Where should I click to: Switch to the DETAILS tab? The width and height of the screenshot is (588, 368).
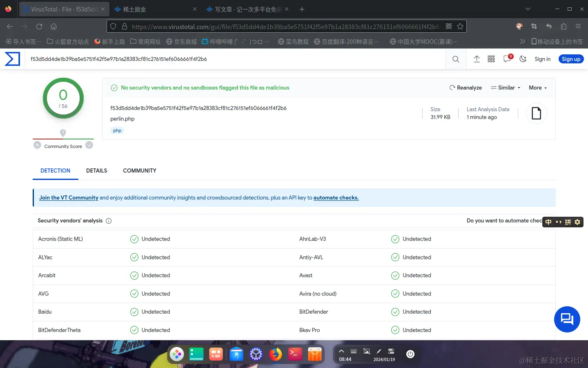click(x=96, y=171)
